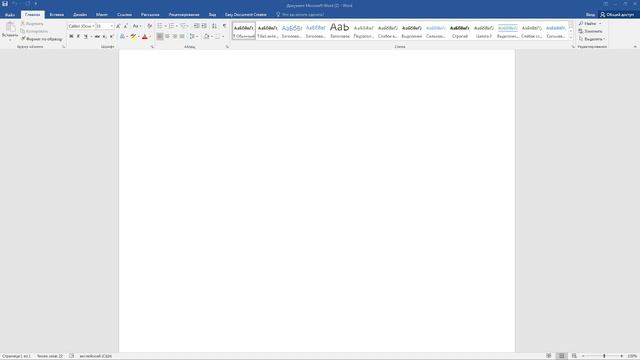Open the Paragraph dialog launcher
Viewport: 640px width, 360px height.
coord(227,47)
